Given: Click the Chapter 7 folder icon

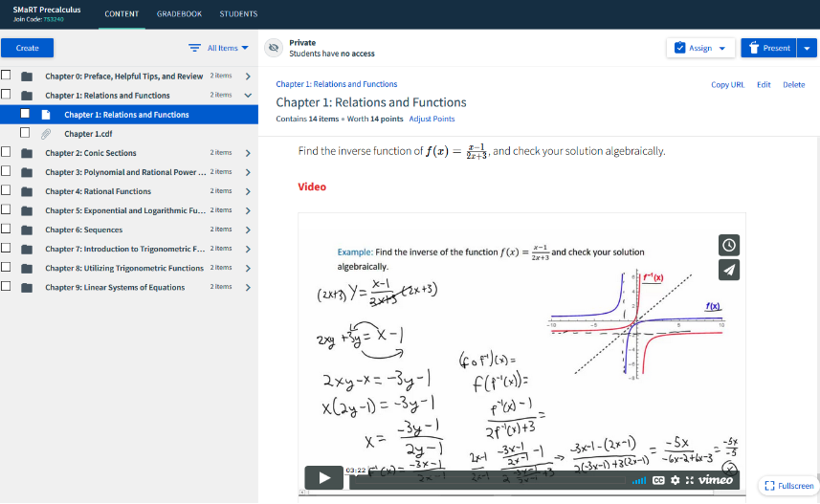Looking at the screenshot, I should [27, 250].
